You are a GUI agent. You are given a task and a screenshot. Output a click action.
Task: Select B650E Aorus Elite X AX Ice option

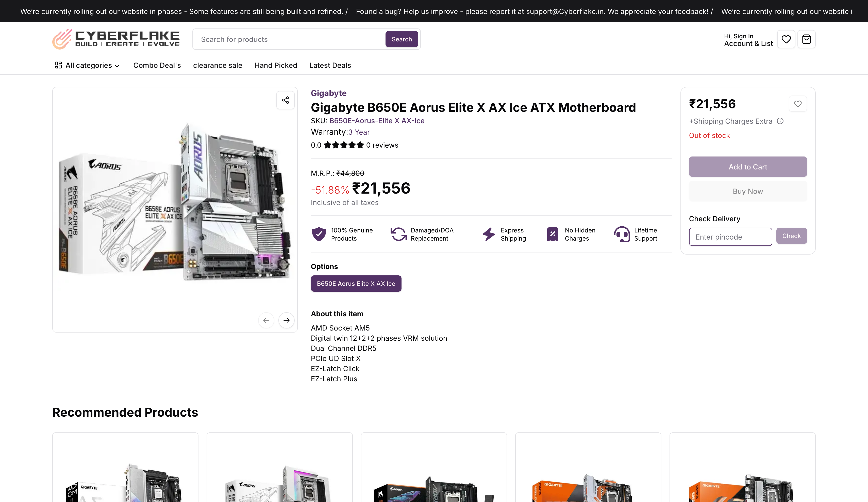click(x=356, y=284)
